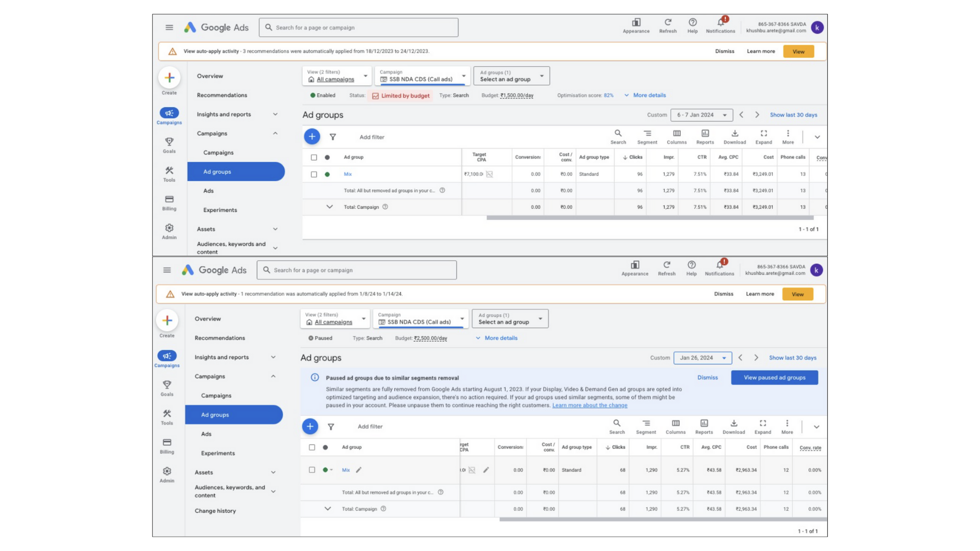
Task: Click the View paused ad groups button
Action: click(774, 378)
